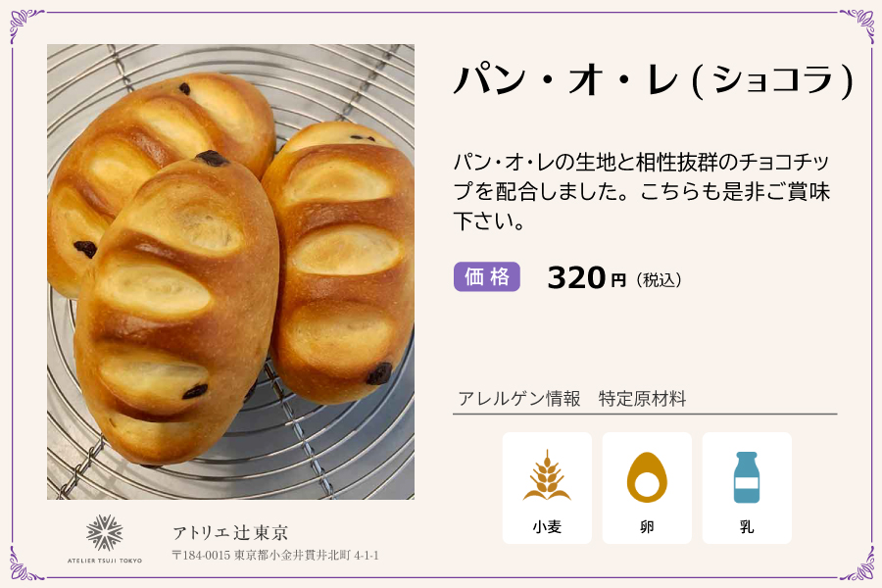This screenshot has height=588, width=882.
Task: Click the Atelier Tsuji Tokyo snowflake logo
Action: (105, 534)
